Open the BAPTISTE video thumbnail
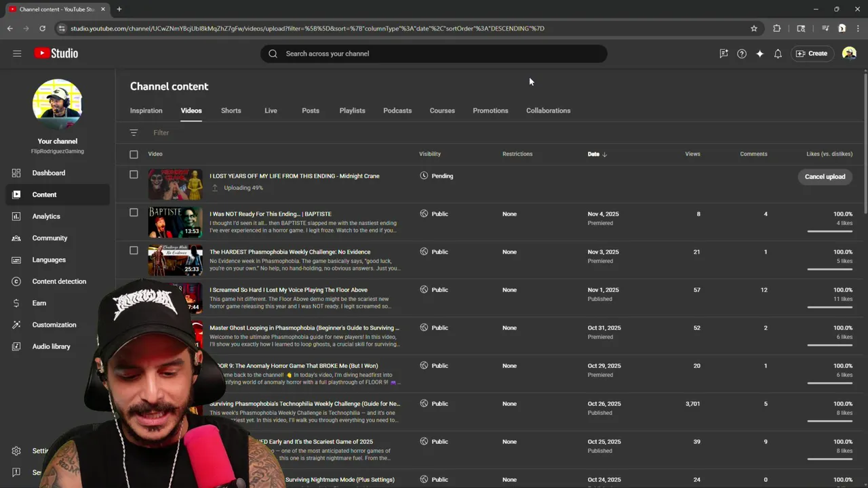 [x=175, y=222]
